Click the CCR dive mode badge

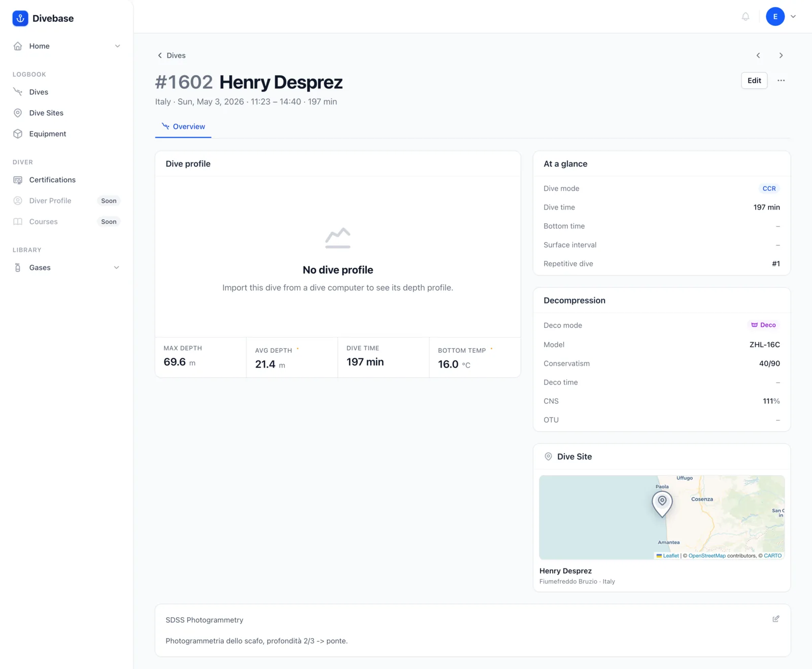point(769,188)
